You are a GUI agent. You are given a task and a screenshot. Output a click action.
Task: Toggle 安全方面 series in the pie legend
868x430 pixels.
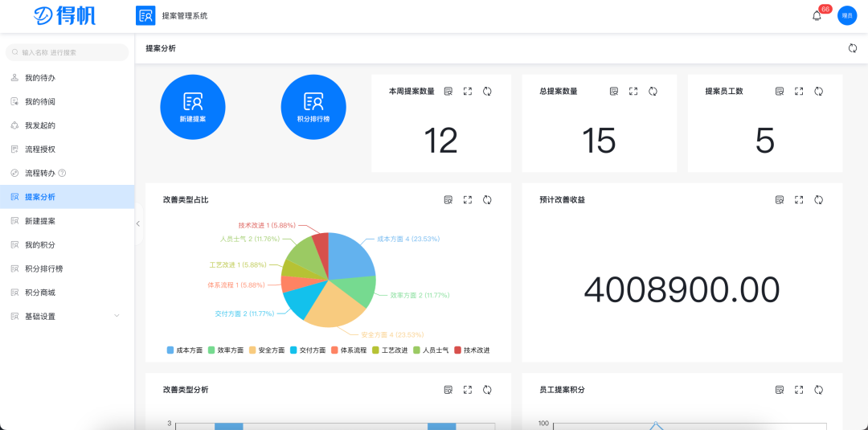(x=267, y=350)
